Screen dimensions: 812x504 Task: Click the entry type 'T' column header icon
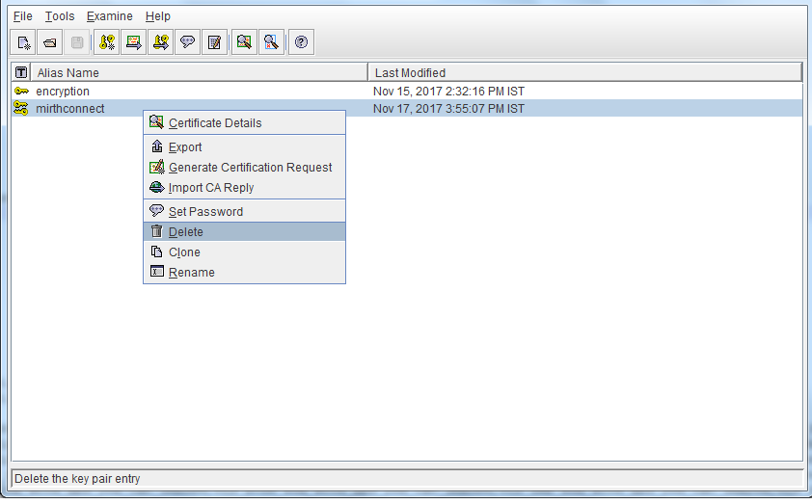[x=21, y=72]
